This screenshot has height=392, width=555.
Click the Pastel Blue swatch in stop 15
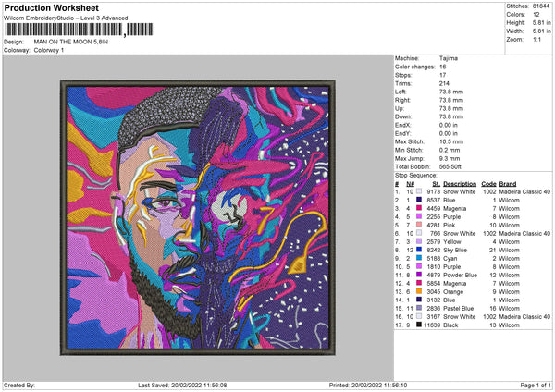[419, 308]
